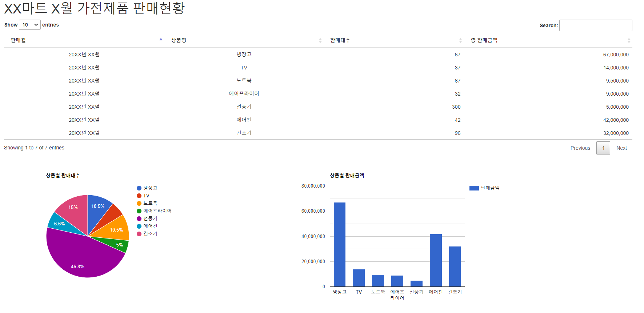Select the 건조기 cell in the table
Screen dimensions: 644x313
point(244,133)
